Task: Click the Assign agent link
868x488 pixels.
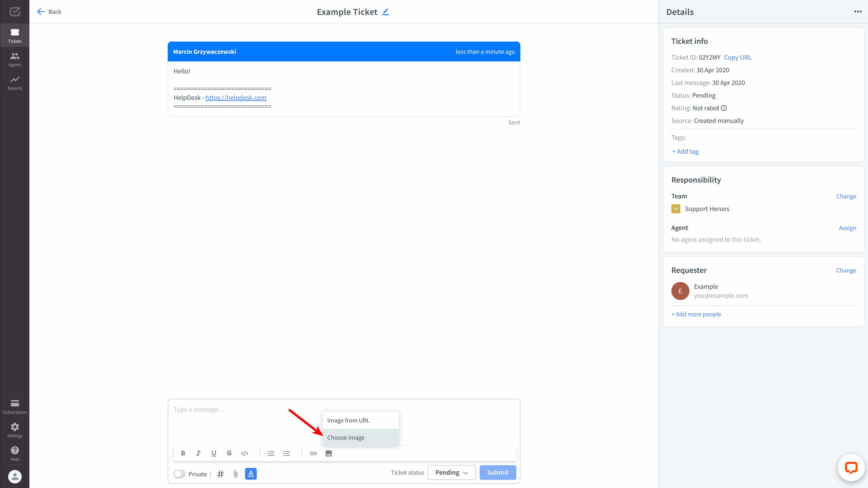Action: (x=847, y=228)
